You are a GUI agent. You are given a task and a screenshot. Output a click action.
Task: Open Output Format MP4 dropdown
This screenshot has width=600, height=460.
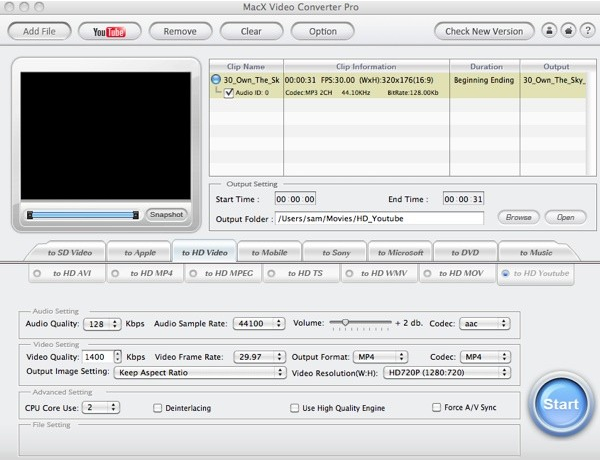pyautogui.click(x=381, y=357)
